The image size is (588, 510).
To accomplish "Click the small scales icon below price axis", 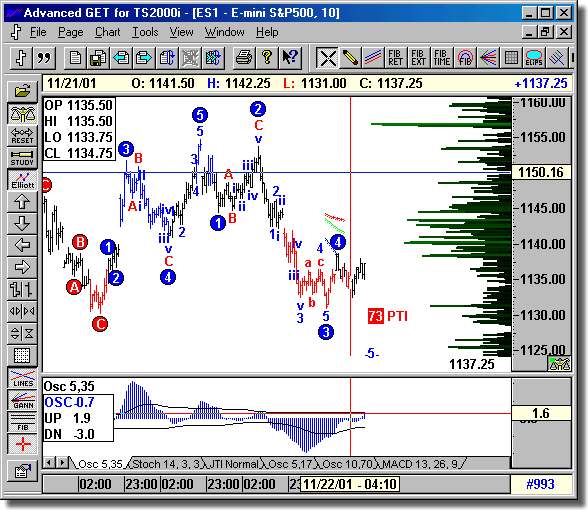I will pyautogui.click(x=559, y=364).
